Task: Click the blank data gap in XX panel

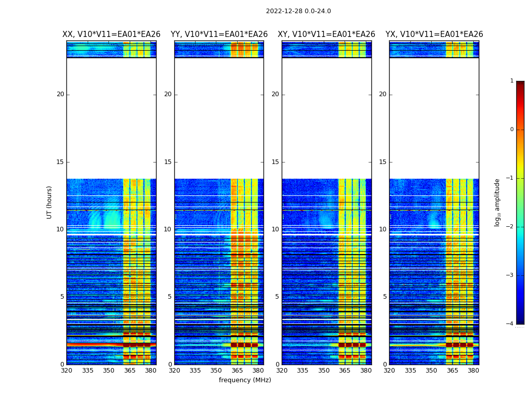Action: pos(111,118)
